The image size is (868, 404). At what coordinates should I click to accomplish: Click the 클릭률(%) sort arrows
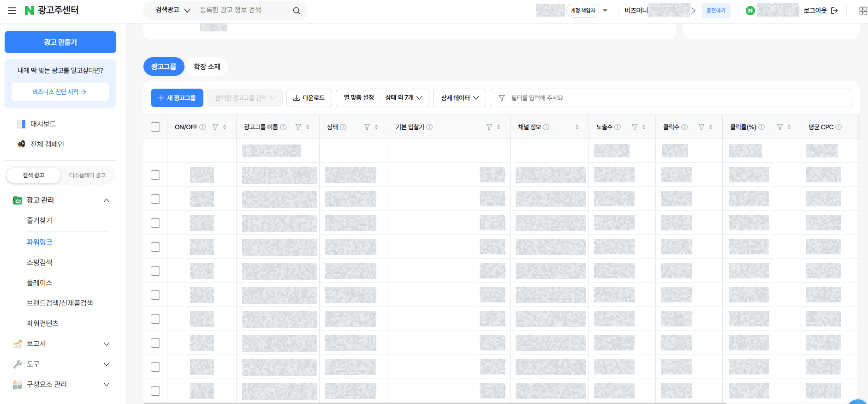pos(789,127)
